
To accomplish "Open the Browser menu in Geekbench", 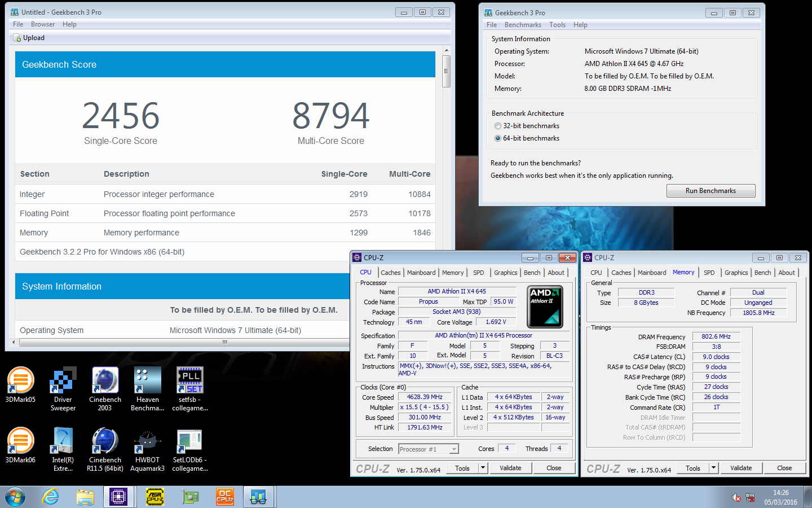I will (x=43, y=24).
